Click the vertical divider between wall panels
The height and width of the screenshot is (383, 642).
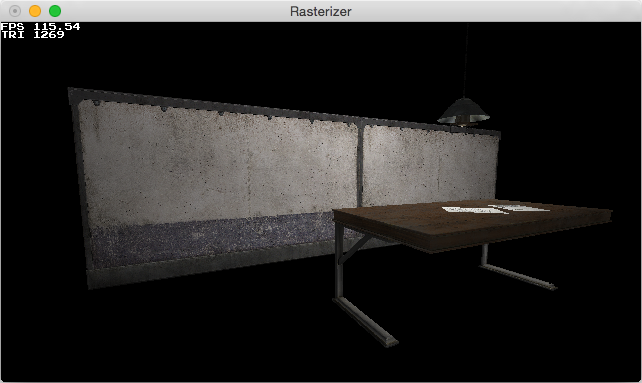click(x=360, y=163)
